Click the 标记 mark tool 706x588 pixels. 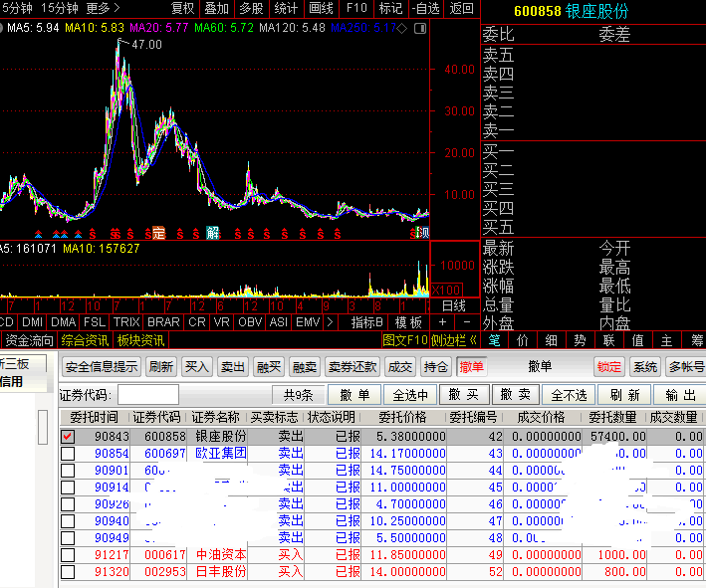coord(390,8)
